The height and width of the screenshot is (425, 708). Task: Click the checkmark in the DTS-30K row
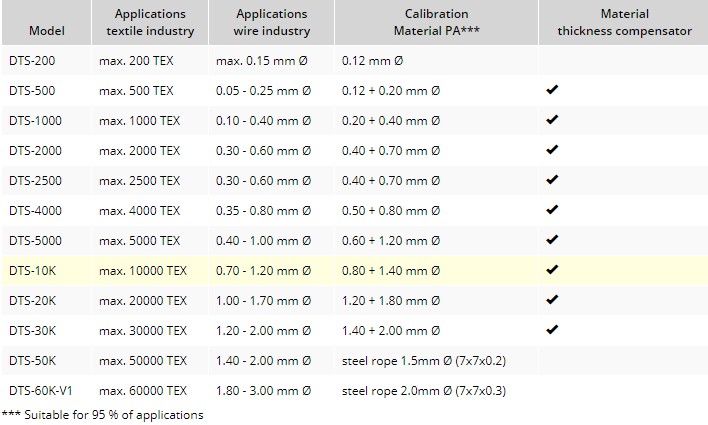[x=551, y=330]
